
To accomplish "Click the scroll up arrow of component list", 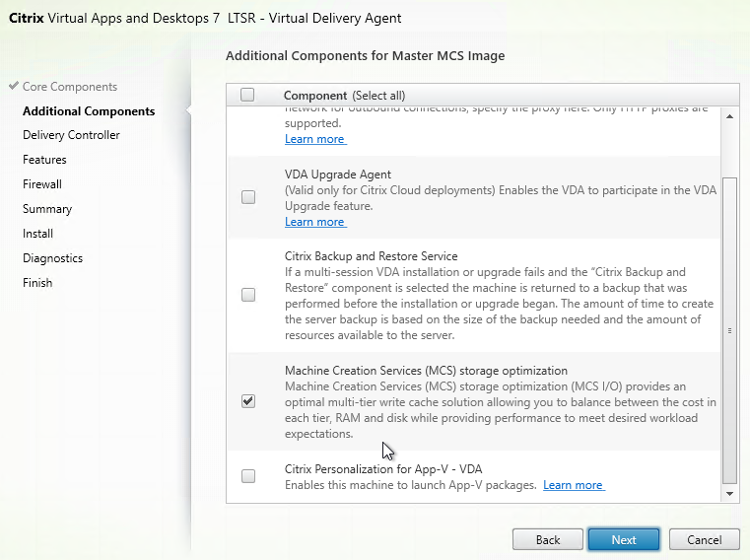I will [729, 116].
